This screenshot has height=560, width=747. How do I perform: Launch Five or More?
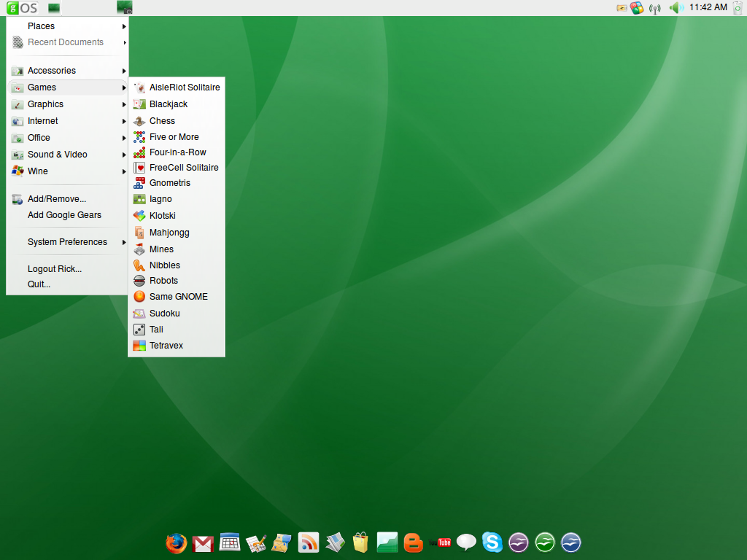177,137
